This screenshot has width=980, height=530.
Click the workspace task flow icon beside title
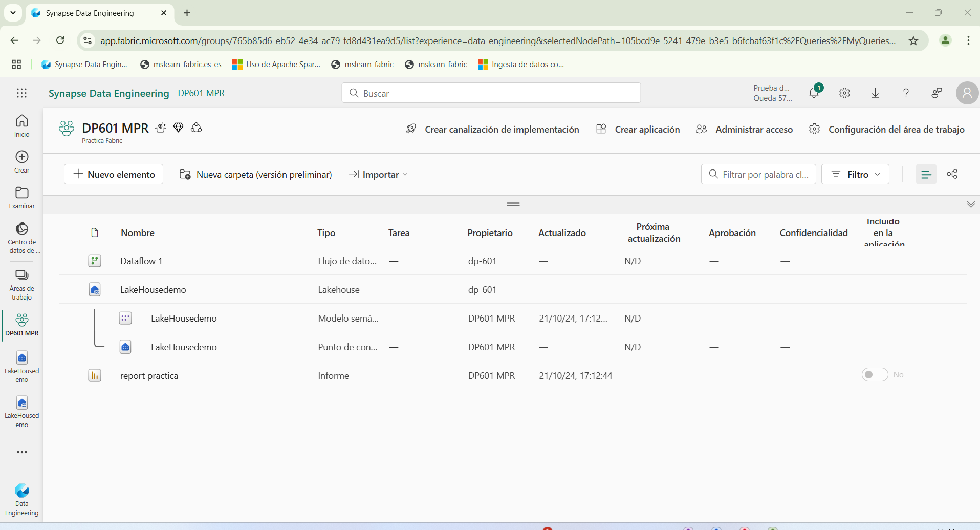click(x=161, y=128)
